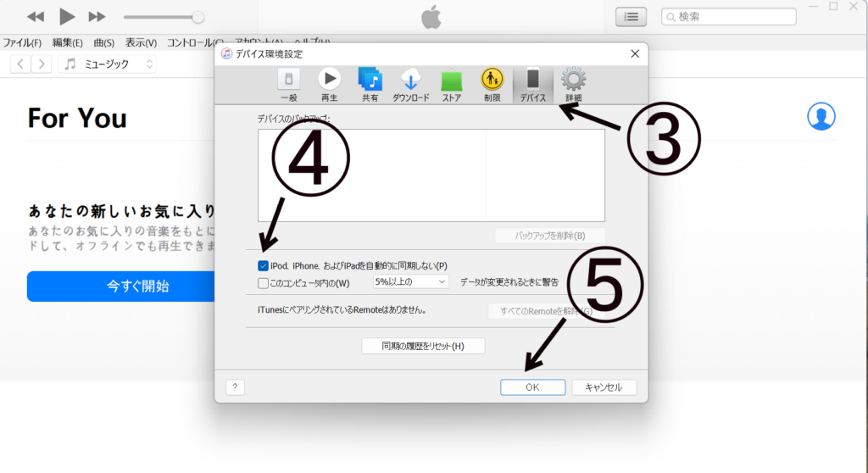The width and height of the screenshot is (868, 473).
Task: Open the Store (ストア) preferences tab
Action: [x=452, y=85]
